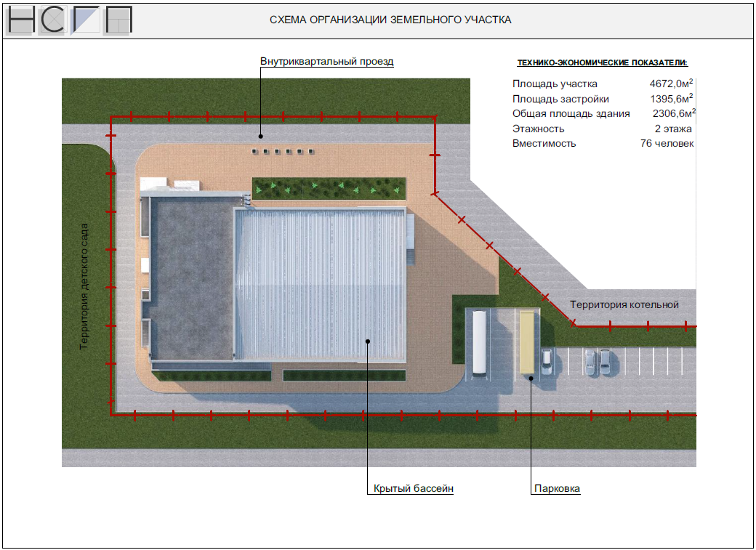Select the 'Площадь участка' value 4672,0м²

click(670, 84)
